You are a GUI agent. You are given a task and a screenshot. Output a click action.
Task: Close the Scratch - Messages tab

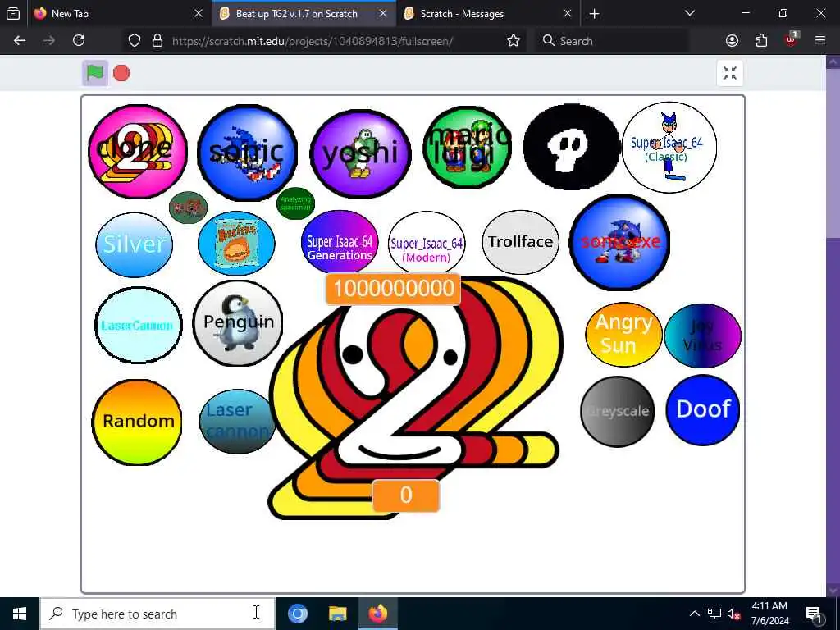tap(568, 14)
